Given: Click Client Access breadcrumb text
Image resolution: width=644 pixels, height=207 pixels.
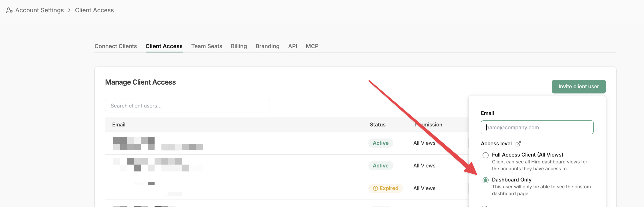Looking at the screenshot, I should pos(94,10).
